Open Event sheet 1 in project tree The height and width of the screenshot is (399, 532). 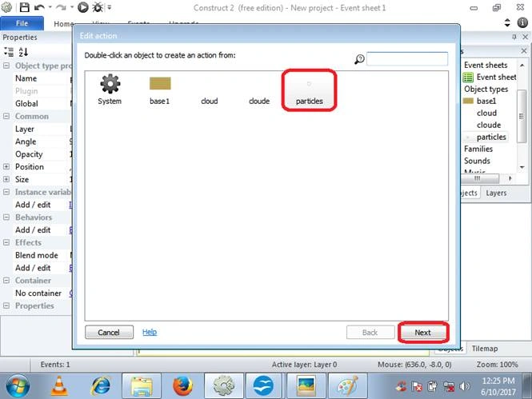click(x=490, y=78)
